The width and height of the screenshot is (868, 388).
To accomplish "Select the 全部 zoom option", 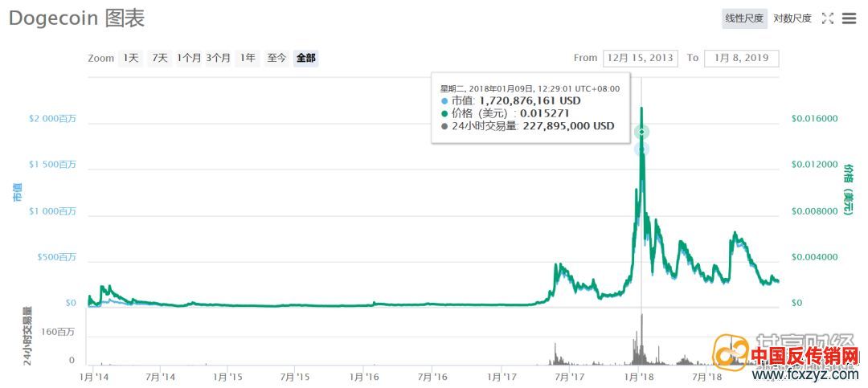I will point(305,58).
